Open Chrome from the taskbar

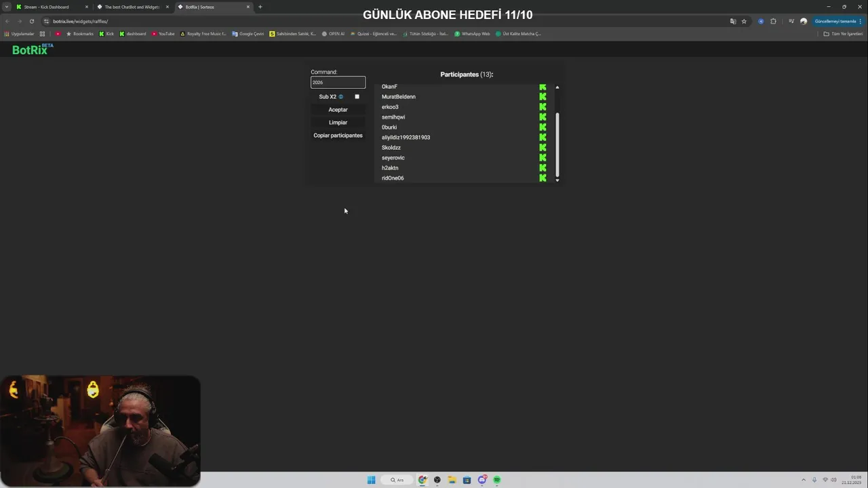point(422,480)
